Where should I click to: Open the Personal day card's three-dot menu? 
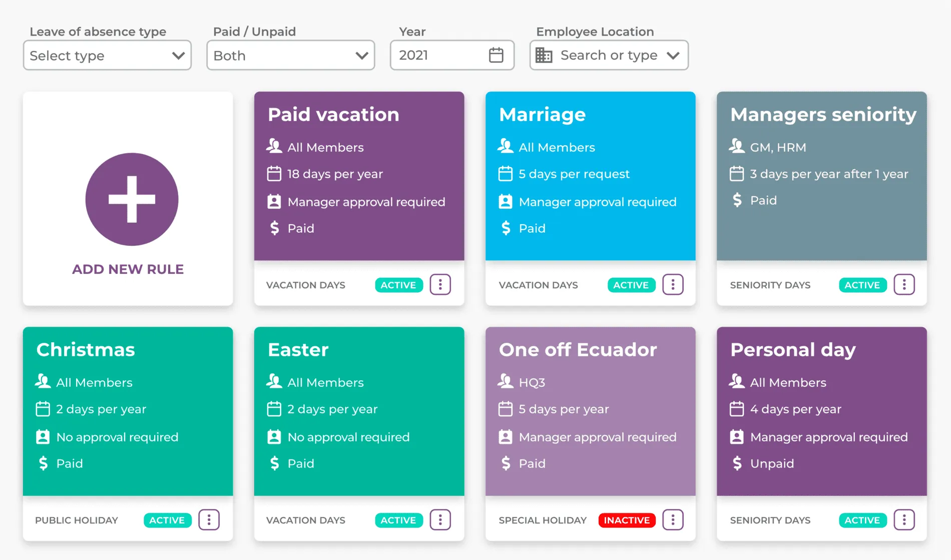point(904,520)
